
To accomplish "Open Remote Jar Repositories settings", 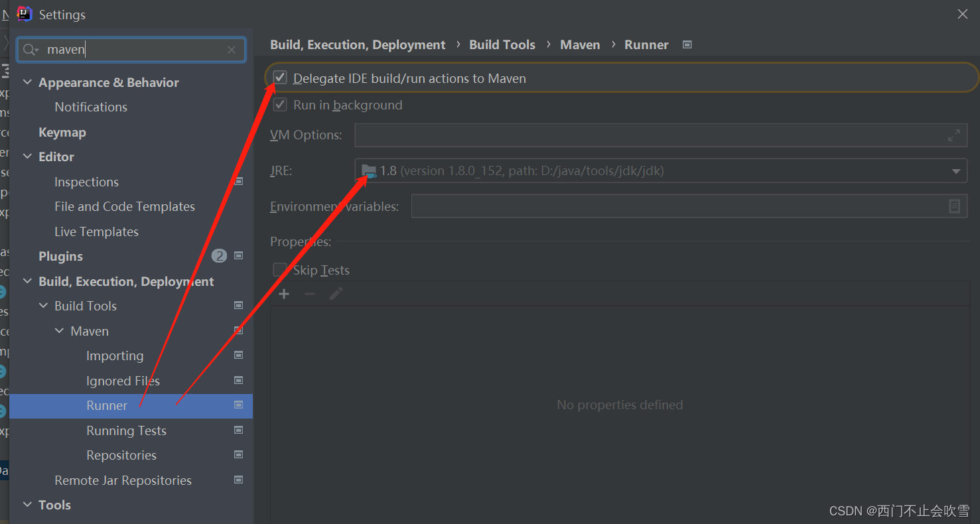I will 123,480.
